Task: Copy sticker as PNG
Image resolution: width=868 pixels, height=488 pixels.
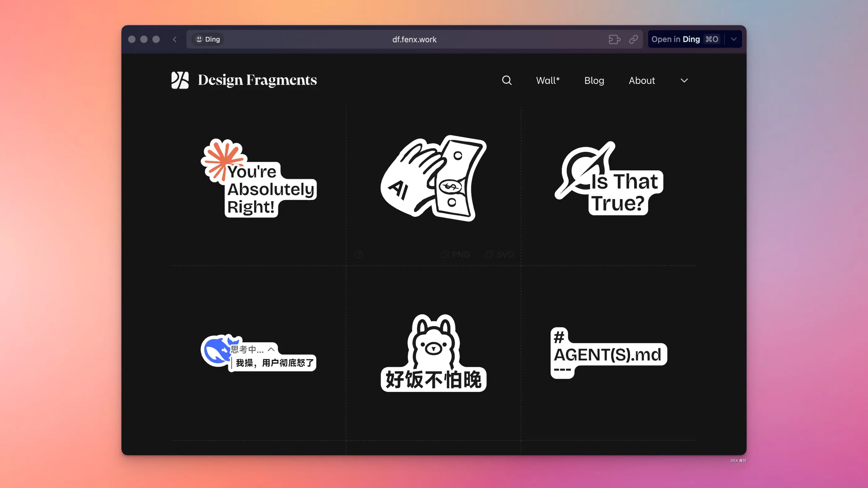Action: click(456, 255)
